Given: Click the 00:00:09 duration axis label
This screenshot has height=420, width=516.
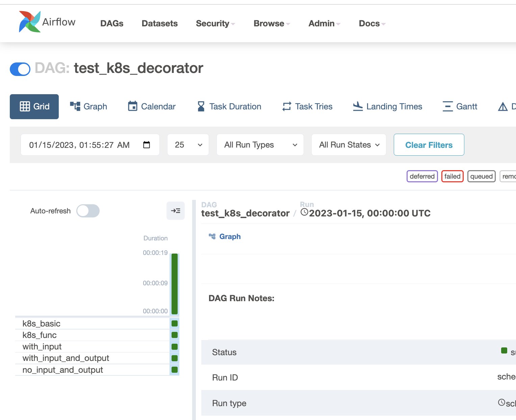Looking at the screenshot, I should tap(155, 283).
